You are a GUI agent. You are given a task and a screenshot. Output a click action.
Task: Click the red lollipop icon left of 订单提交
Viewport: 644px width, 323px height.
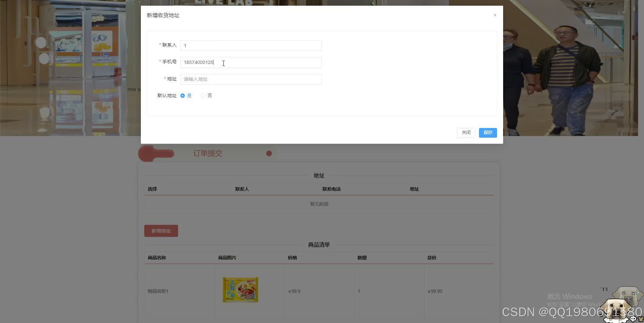[155, 153]
